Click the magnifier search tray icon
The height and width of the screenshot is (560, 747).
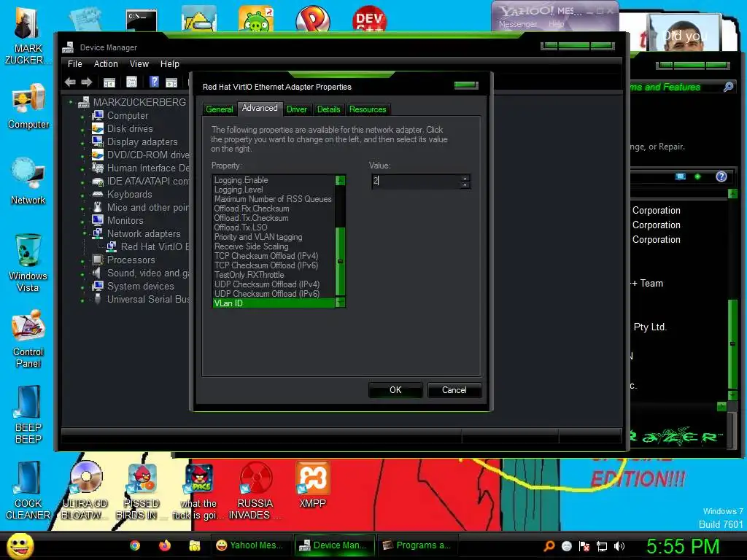click(x=549, y=546)
